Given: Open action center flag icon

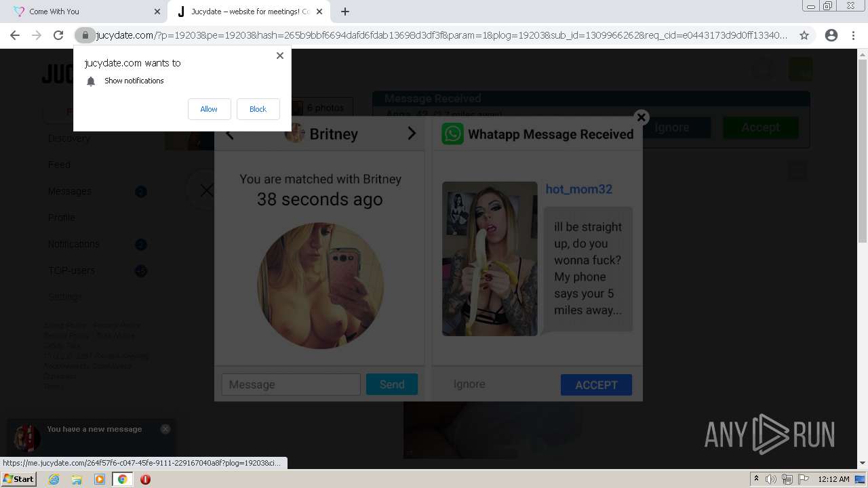Looking at the screenshot, I should (802, 479).
